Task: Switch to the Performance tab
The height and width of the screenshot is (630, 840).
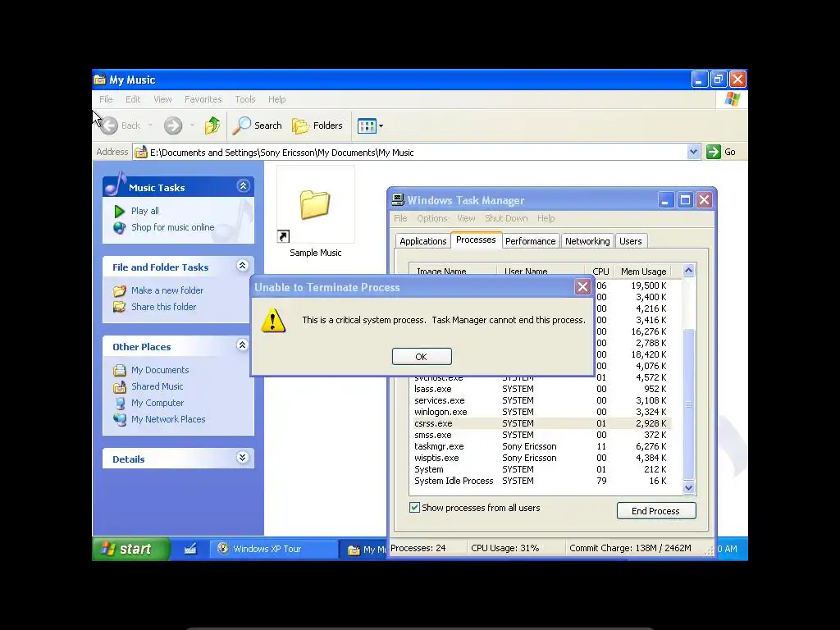Action: 531,241
